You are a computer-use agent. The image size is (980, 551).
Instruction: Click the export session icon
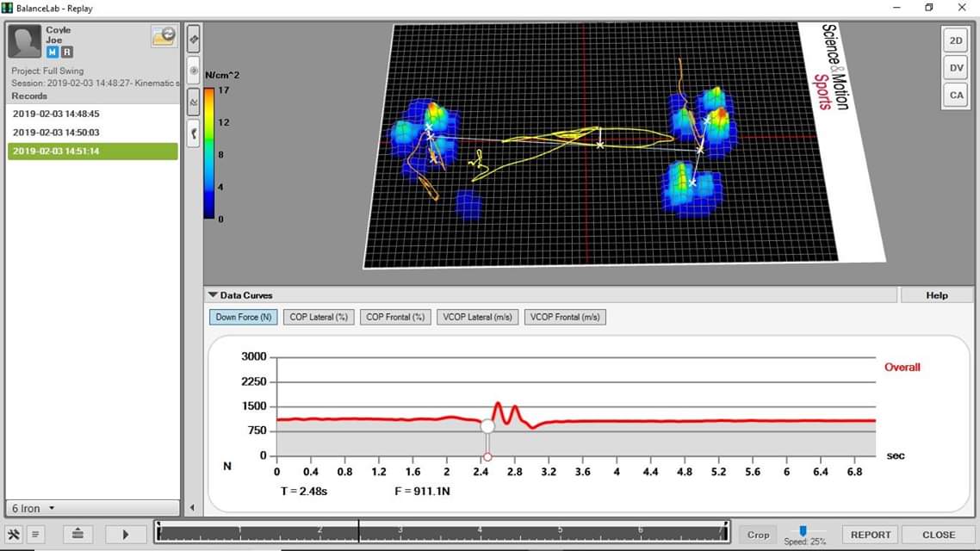click(x=78, y=534)
